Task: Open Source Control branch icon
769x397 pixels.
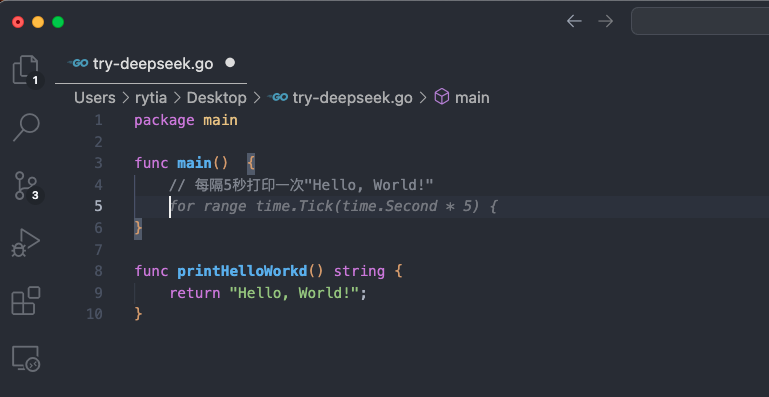Action: (26, 185)
